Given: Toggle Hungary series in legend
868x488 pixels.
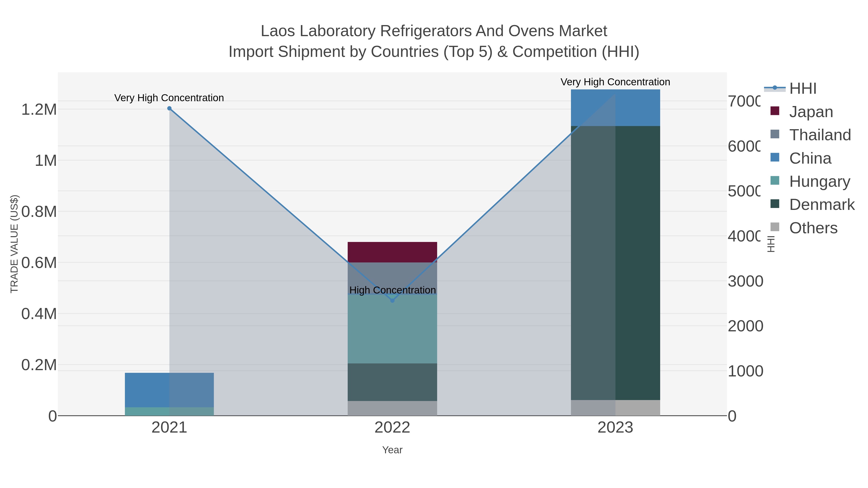Looking at the screenshot, I should [x=810, y=181].
